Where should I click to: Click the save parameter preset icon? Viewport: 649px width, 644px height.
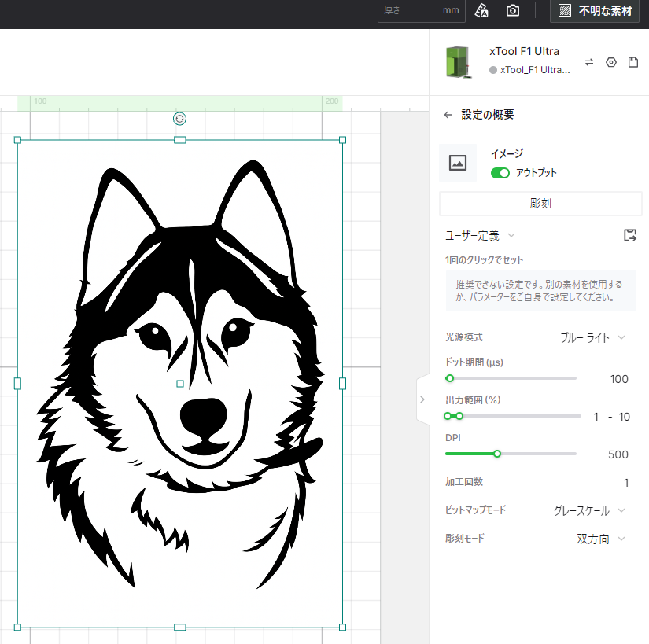tap(629, 235)
